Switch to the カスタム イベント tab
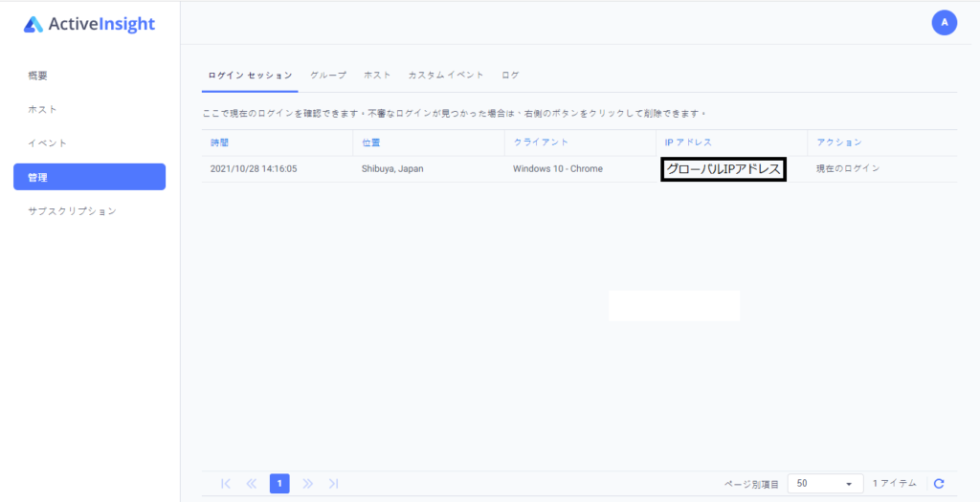 click(446, 75)
